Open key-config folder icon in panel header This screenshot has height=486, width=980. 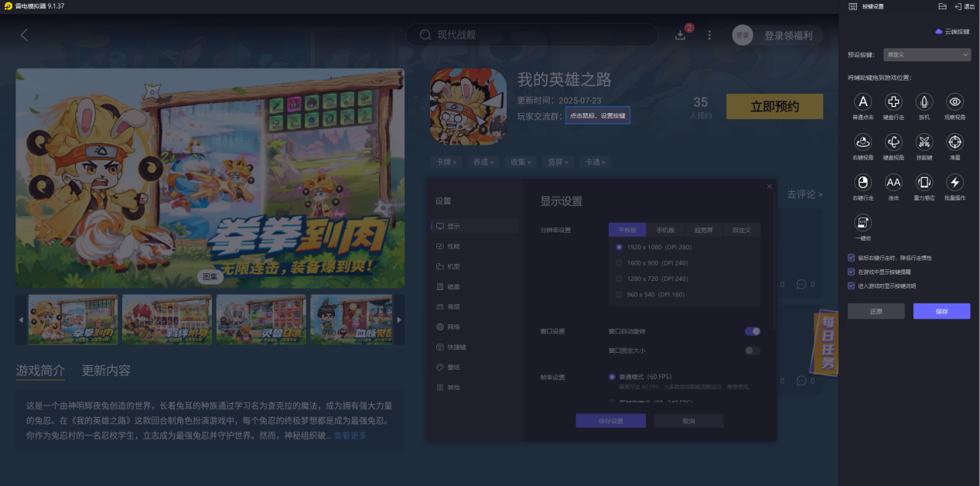pos(942,6)
